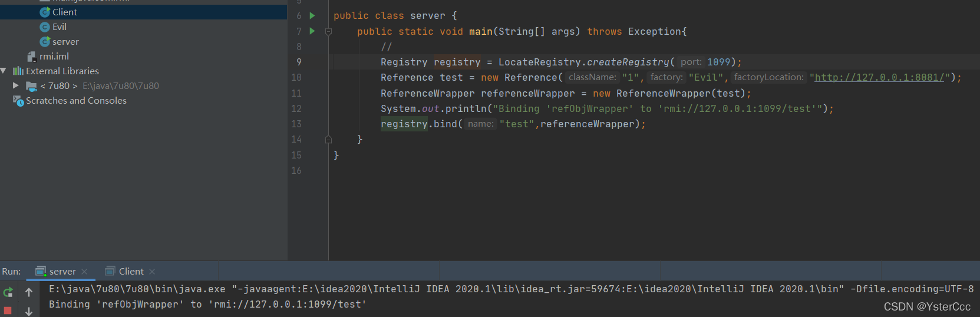Click the 'throws' keyword on line 7
Screen dimensions: 980x317
[604, 31]
